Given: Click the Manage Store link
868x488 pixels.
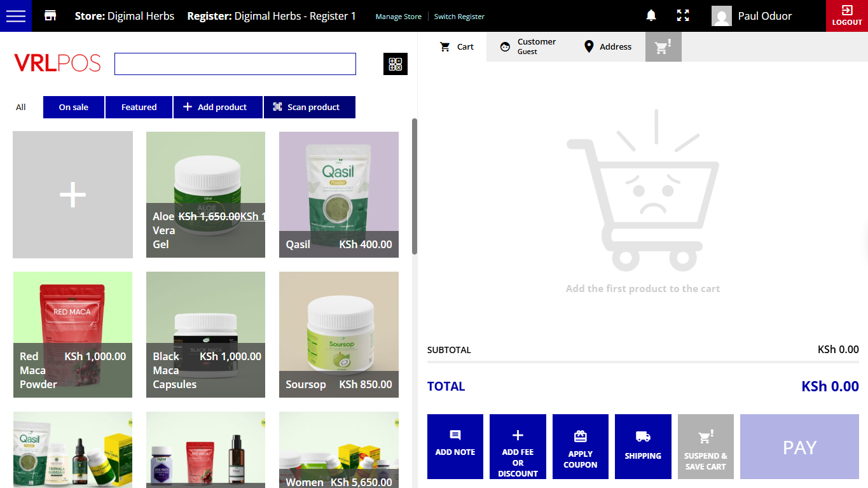Looking at the screenshot, I should point(398,17).
